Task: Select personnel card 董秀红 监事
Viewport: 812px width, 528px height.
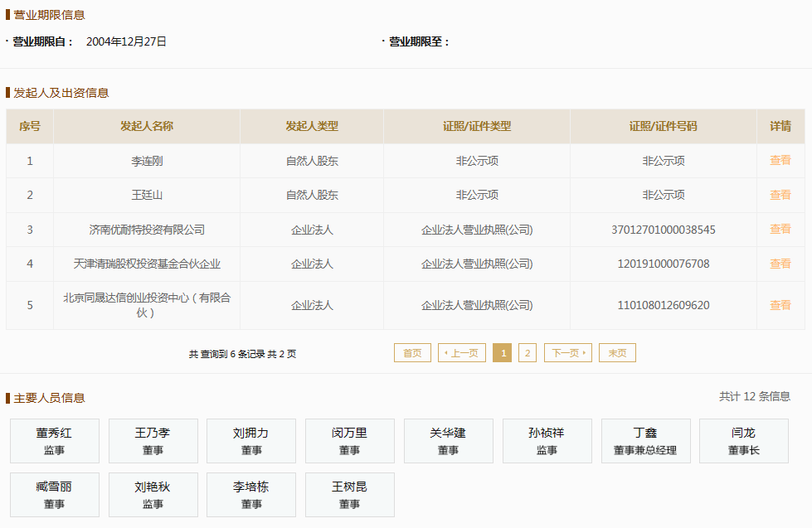Action: [x=54, y=441]
